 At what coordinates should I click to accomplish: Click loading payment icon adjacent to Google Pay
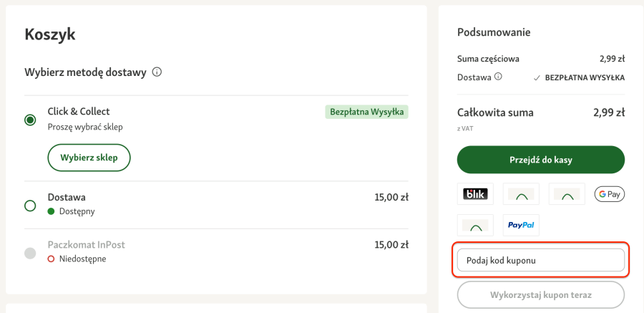[x=567, y=193]
